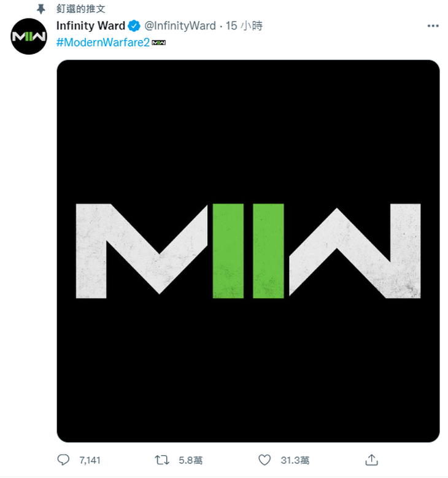The width and height of the screenshot is (448, 478).
Task: Open the three-dot more options menu
Action: (x=433, y=26)
